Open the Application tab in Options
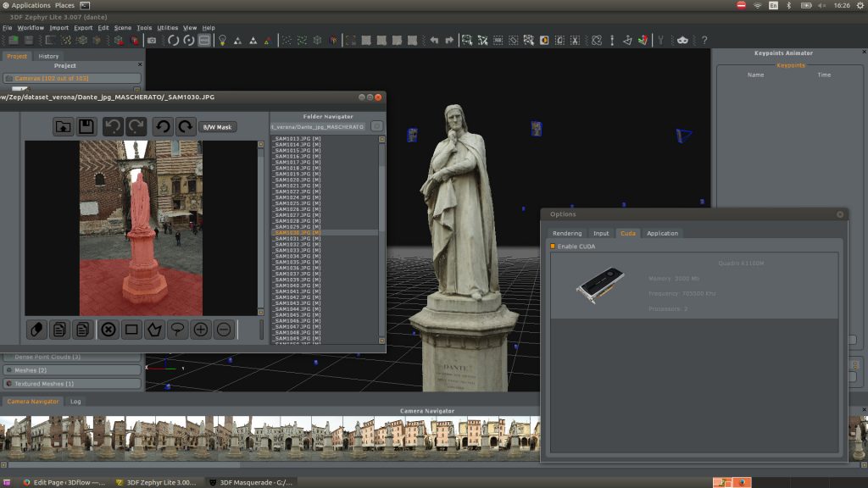This screenshot has height=488, width=868. (662, 234)
